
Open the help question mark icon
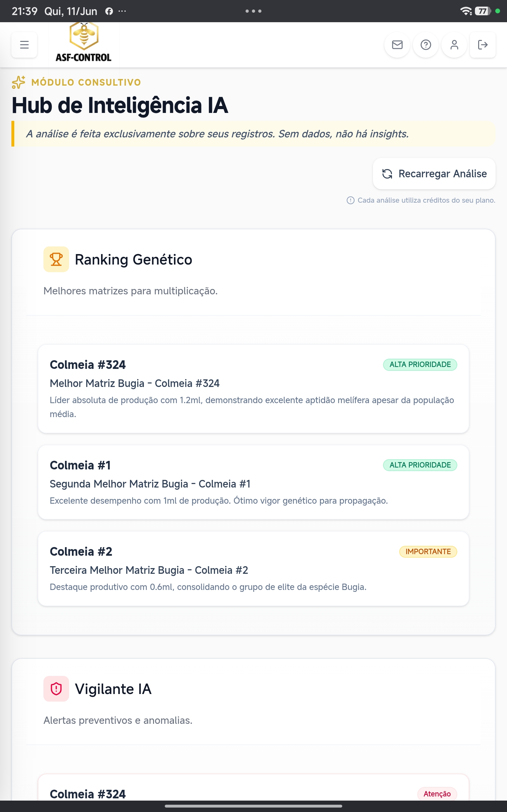click(426, 45)
